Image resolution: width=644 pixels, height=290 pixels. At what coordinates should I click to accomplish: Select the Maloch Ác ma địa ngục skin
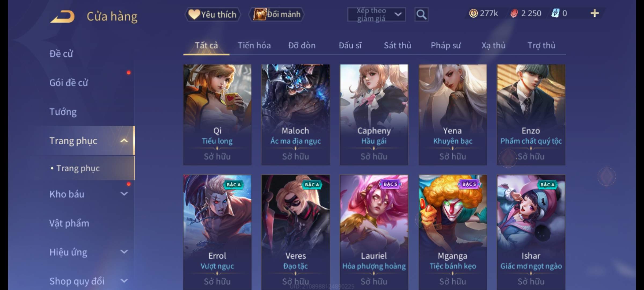(x=295, y=115)
